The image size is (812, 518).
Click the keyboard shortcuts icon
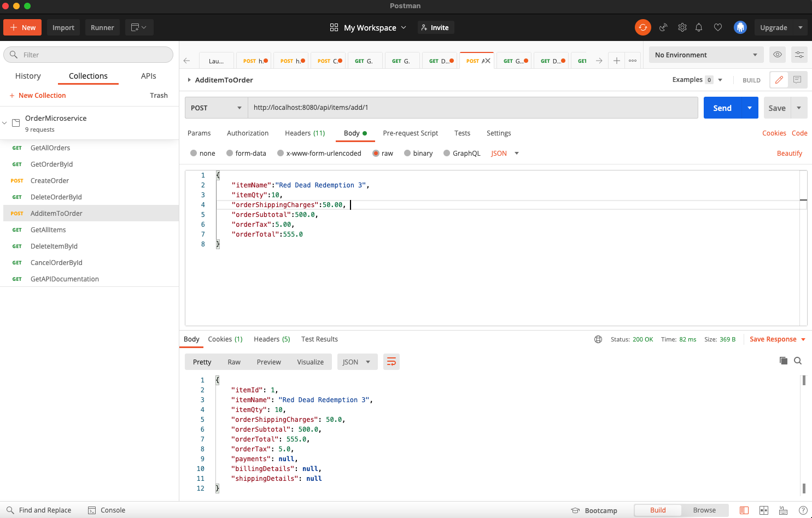click(784, 510)
